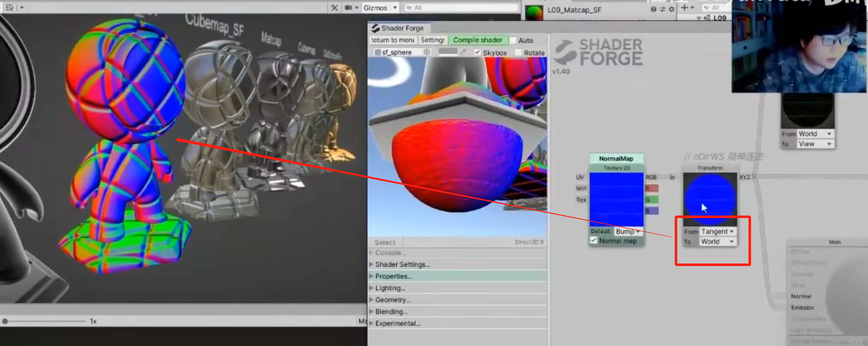
Task: Click the scene camera icon
Action: click(348, 7)
